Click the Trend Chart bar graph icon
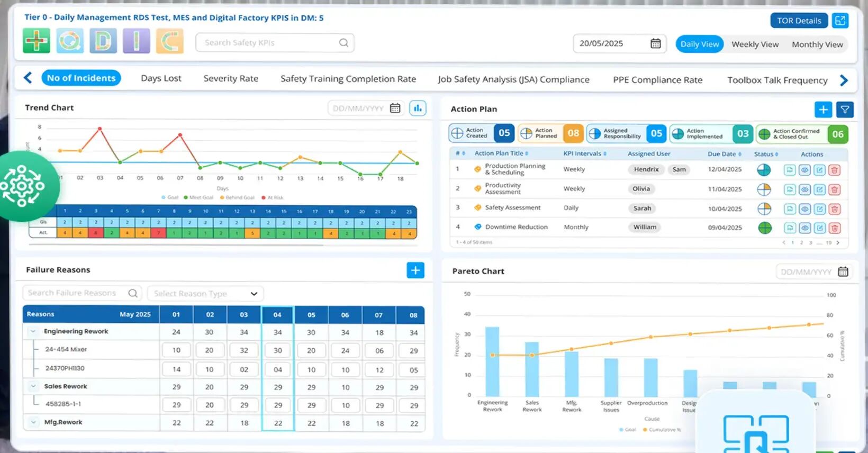 pyautogui.click(x=418, y=108)
